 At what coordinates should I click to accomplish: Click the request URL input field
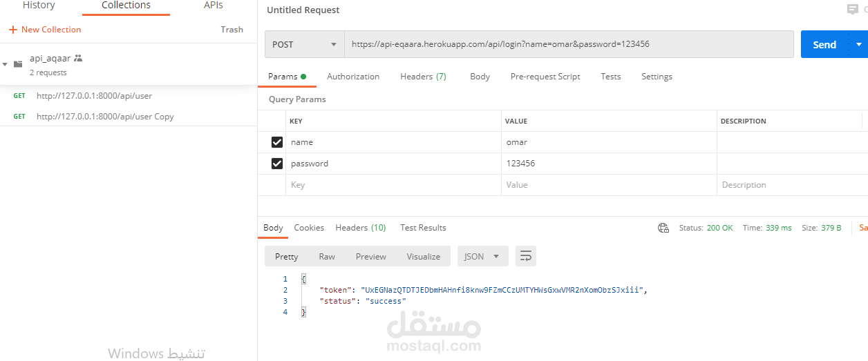tap(568, 44)
